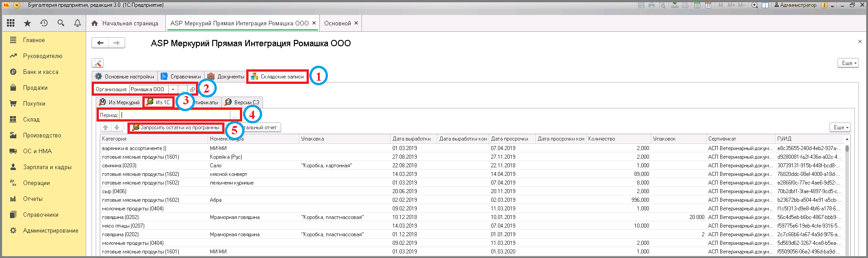Select row with пельмени куриные
This screenshot has height=258, width=868.
coord(472,183)
